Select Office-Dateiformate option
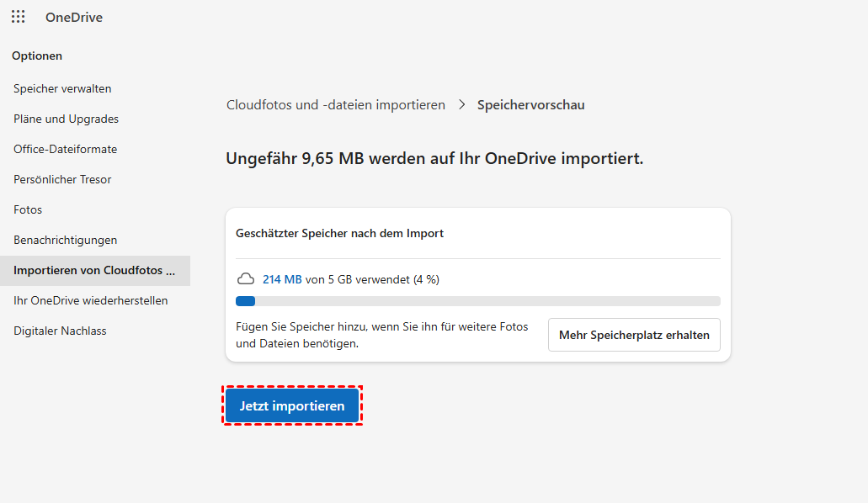Image resolution: width=868 pixels, height=503 pixels. tap(65, 149)
